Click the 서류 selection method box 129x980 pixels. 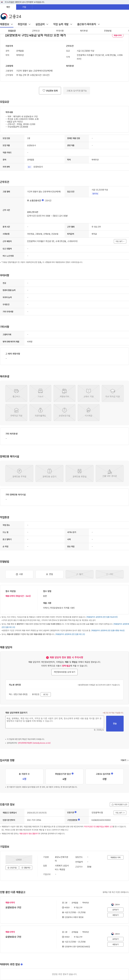click(19, 574)
